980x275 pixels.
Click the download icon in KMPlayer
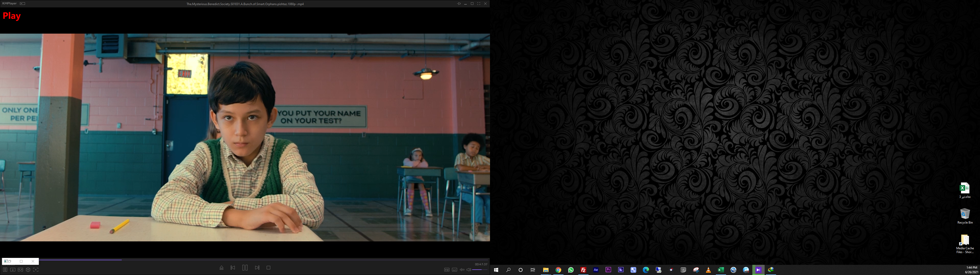tap(13, 270)
